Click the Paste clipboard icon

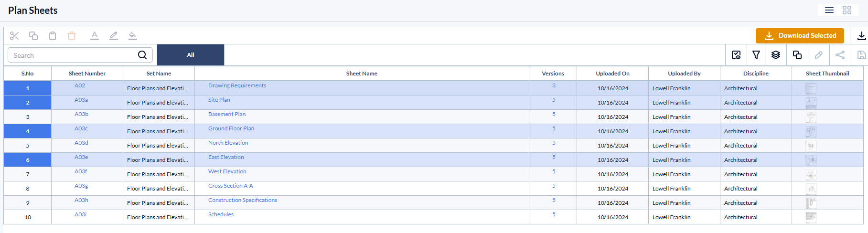[53, 36]
